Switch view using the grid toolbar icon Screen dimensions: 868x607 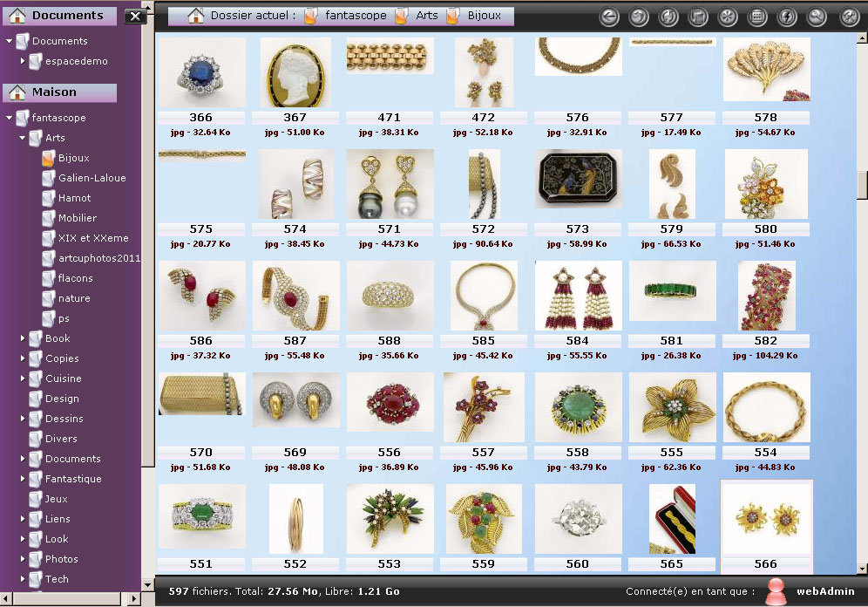click(757, 17)
